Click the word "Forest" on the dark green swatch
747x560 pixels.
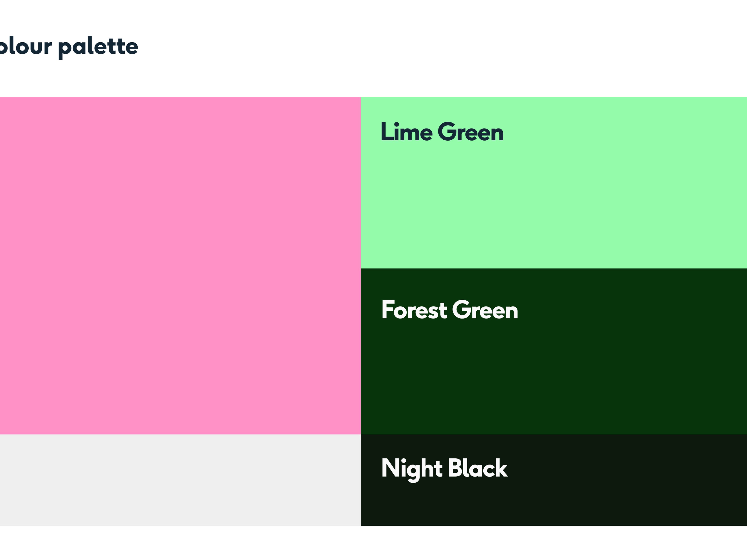click(414, 310)
